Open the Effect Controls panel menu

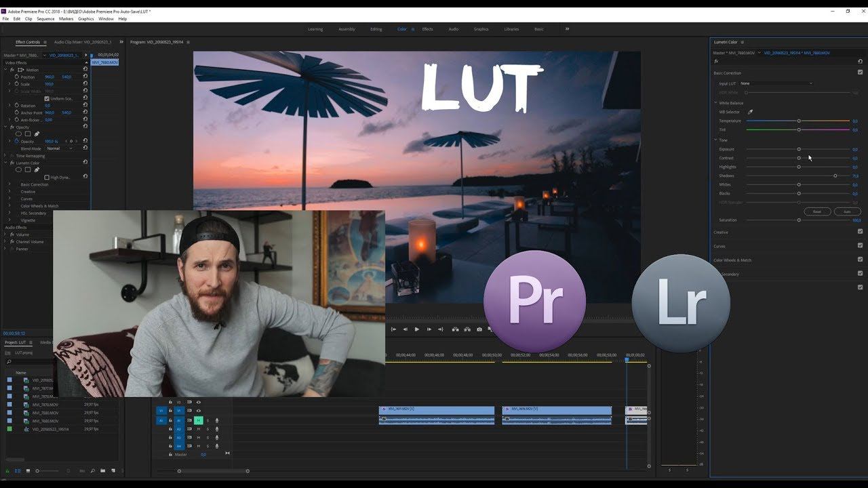(45, 42)
